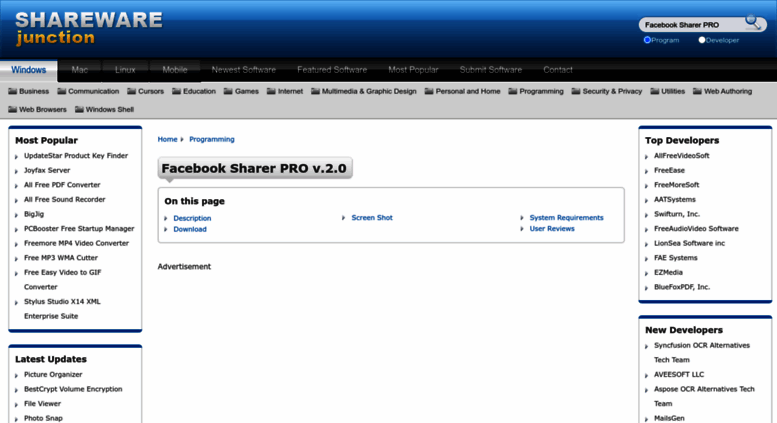Open the Most Popular navigation menu item
The image size is (777, 423).
413,70
